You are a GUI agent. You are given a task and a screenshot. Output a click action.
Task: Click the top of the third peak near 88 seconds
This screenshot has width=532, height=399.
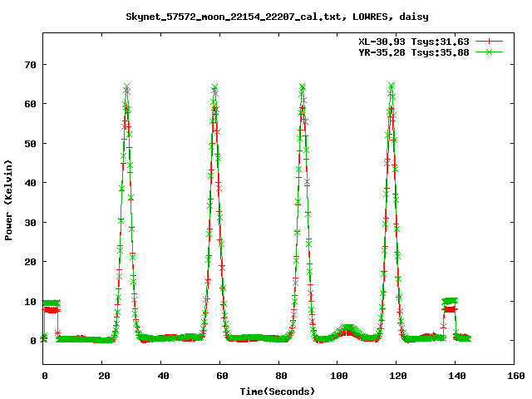click(x=303, y=86)
